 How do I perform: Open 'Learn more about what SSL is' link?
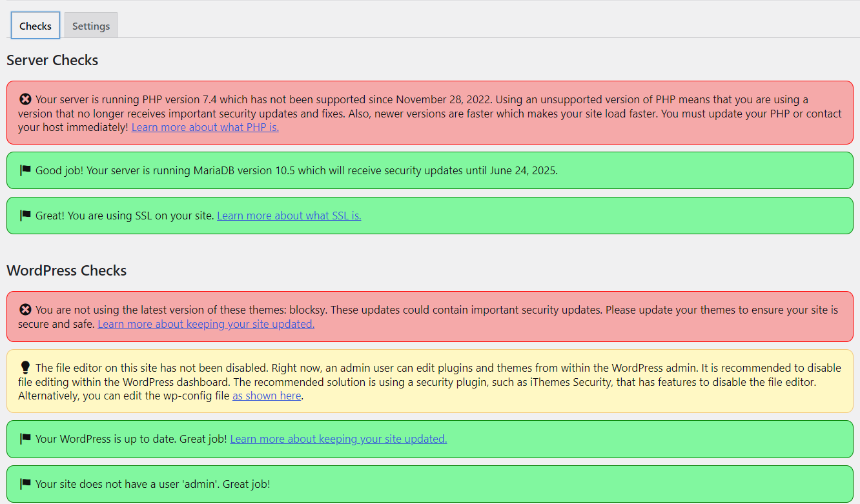pyautogui.click(x=289, y=216)
